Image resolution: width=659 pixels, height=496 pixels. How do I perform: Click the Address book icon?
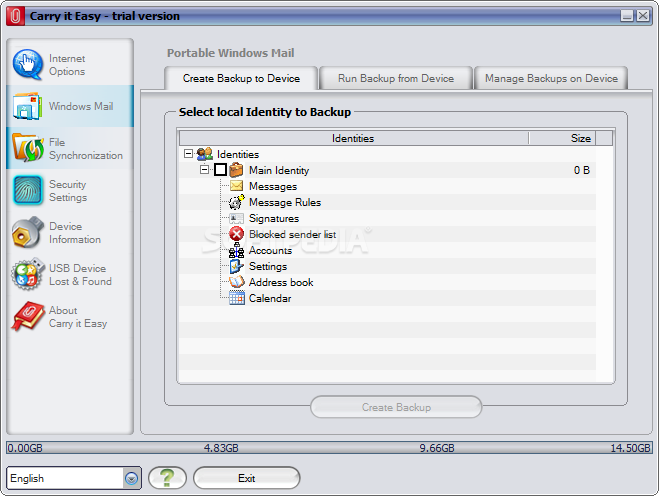[237, 282]
